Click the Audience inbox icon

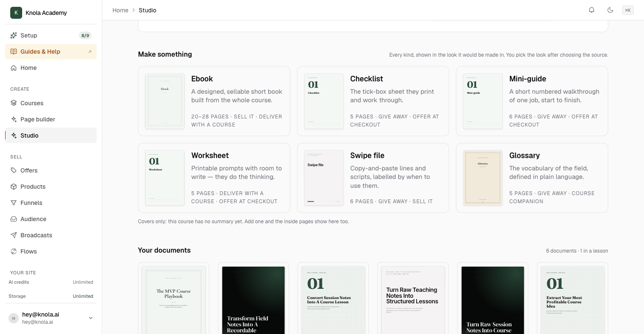(x=14, y=219)
